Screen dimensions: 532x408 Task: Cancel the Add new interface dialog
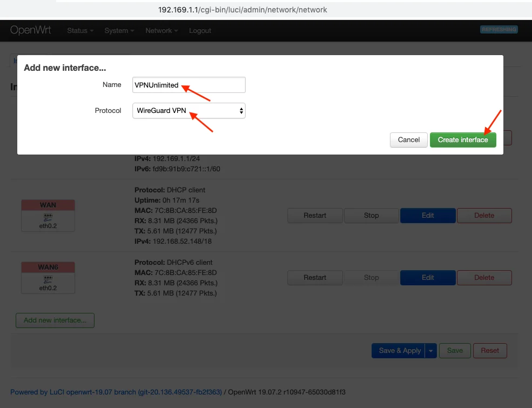click(x=409, y=140)
